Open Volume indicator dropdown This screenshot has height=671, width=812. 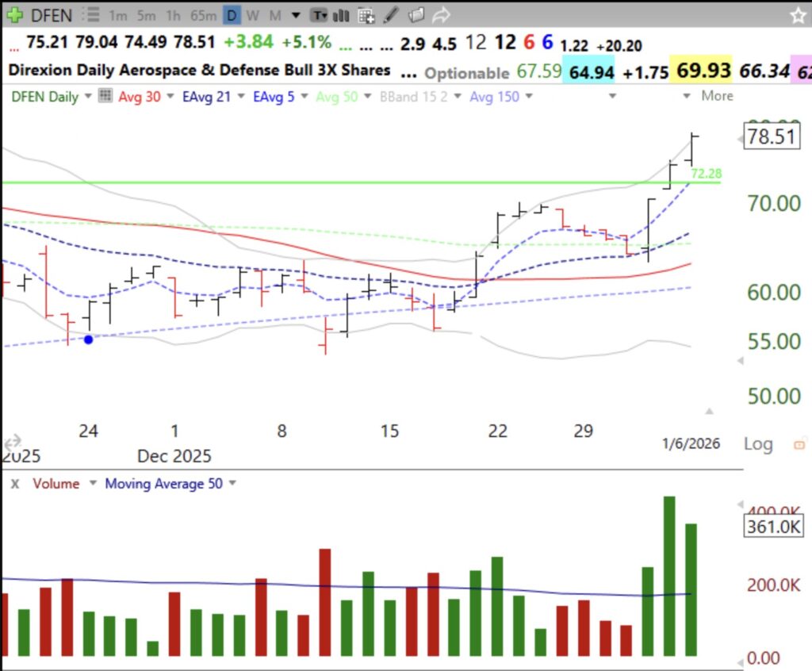(93, 483)
